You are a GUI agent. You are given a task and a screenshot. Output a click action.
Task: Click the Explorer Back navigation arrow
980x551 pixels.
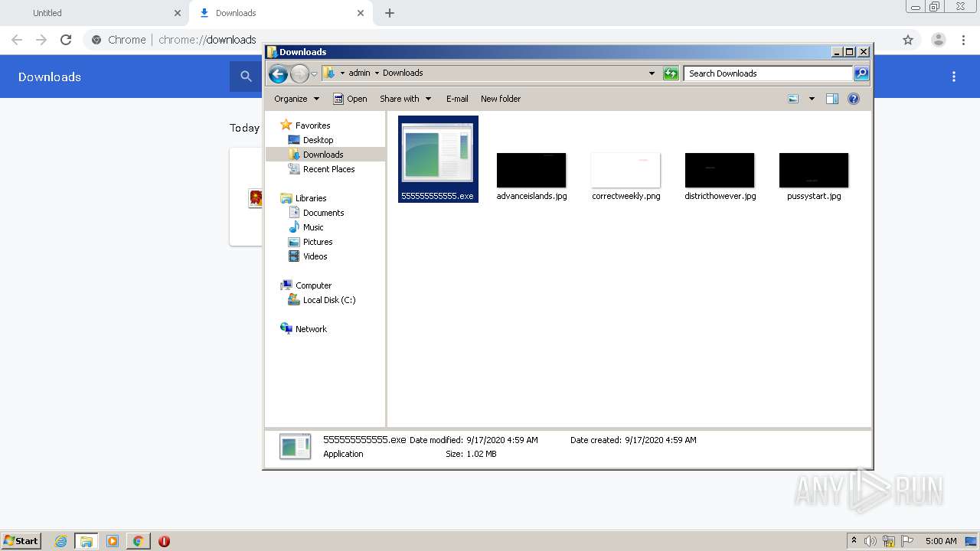278,73
